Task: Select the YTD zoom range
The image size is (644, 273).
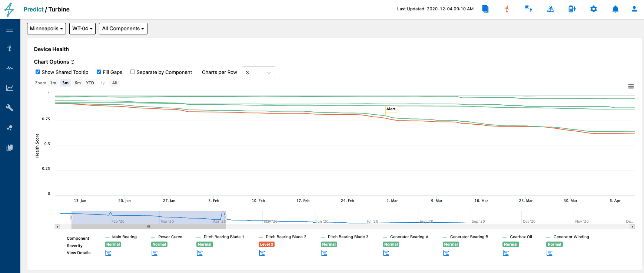Action: 90,83
